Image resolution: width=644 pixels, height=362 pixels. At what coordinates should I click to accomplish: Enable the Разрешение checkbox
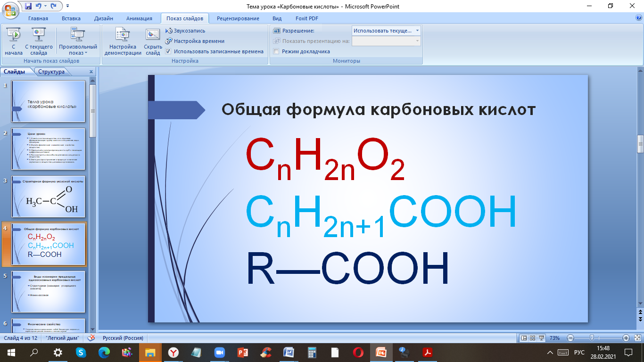276,31
